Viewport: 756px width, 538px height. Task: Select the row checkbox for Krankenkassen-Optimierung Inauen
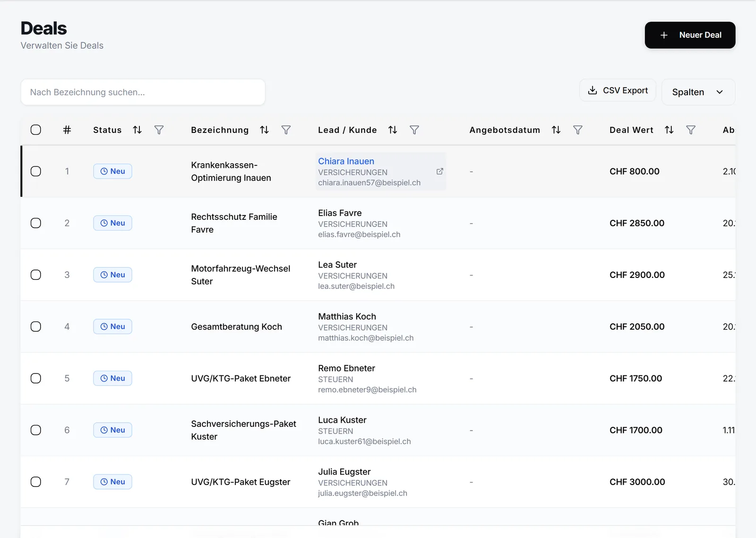(x=36, y=171)
